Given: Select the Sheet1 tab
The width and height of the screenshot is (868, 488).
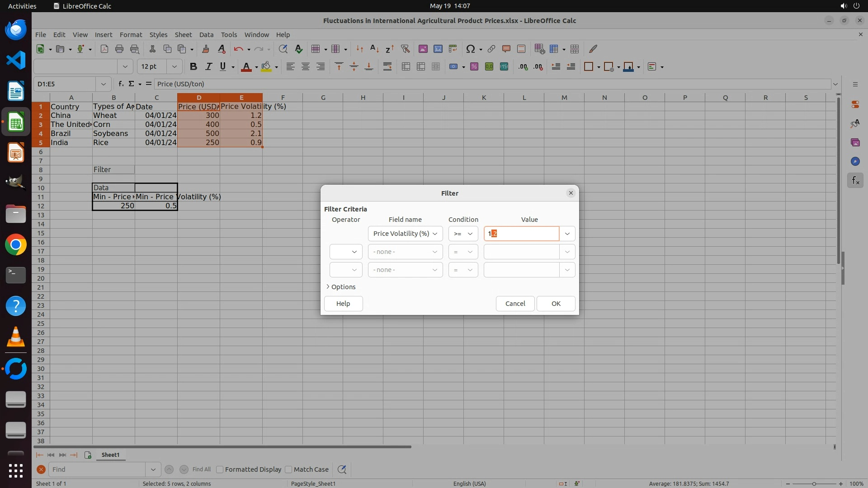Looking at the screenshot, I should 110,455.
